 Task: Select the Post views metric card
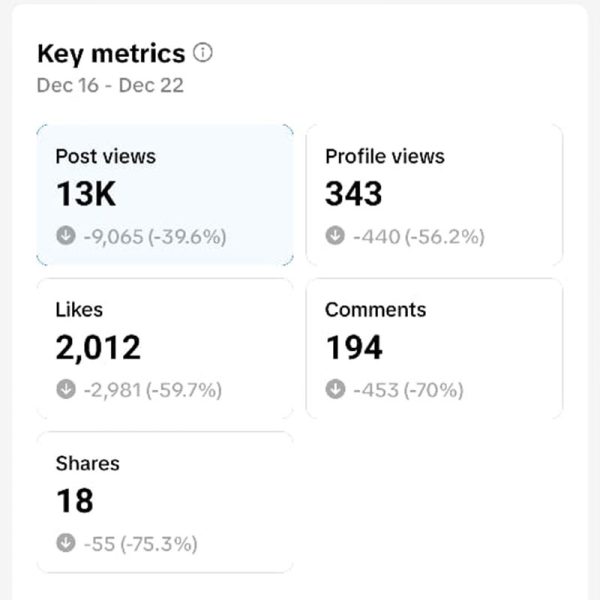[165, 195]
